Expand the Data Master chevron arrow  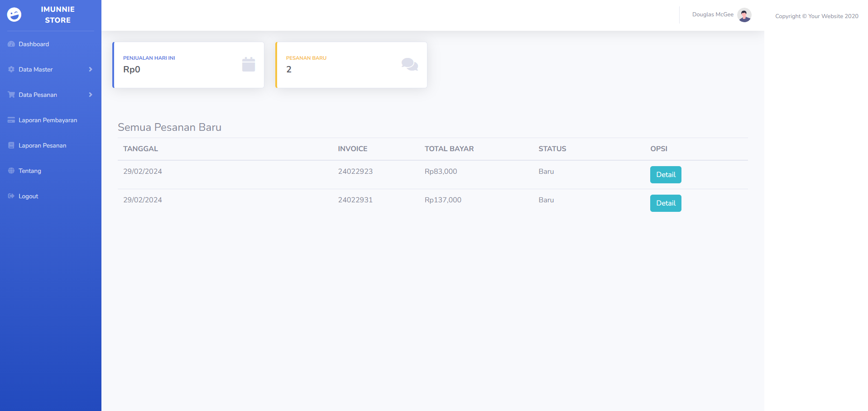91,69
